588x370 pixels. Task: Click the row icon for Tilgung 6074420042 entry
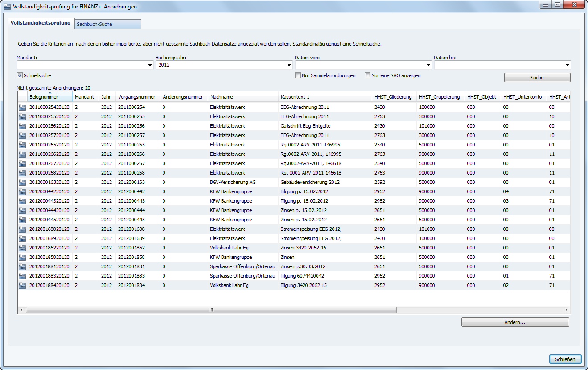[x=22, y=276]
